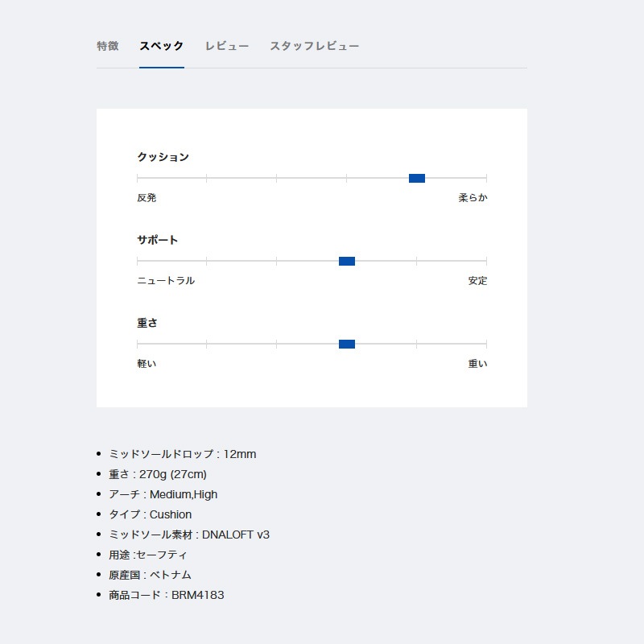Click the ニュートラル slider end label
This screenshot has width=644, height=644.
click(x=166, y=281)
